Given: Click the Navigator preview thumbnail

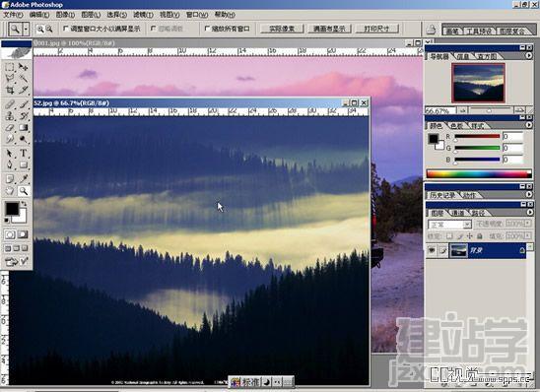Looking at the screenshot, I should [x=478, y=83].
